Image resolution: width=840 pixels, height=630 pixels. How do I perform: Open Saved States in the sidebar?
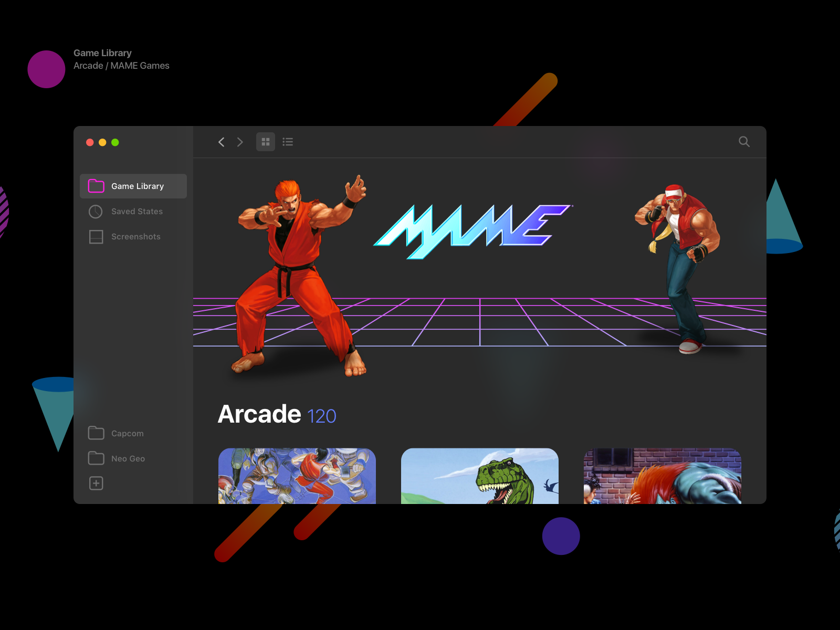coord(133,212)
